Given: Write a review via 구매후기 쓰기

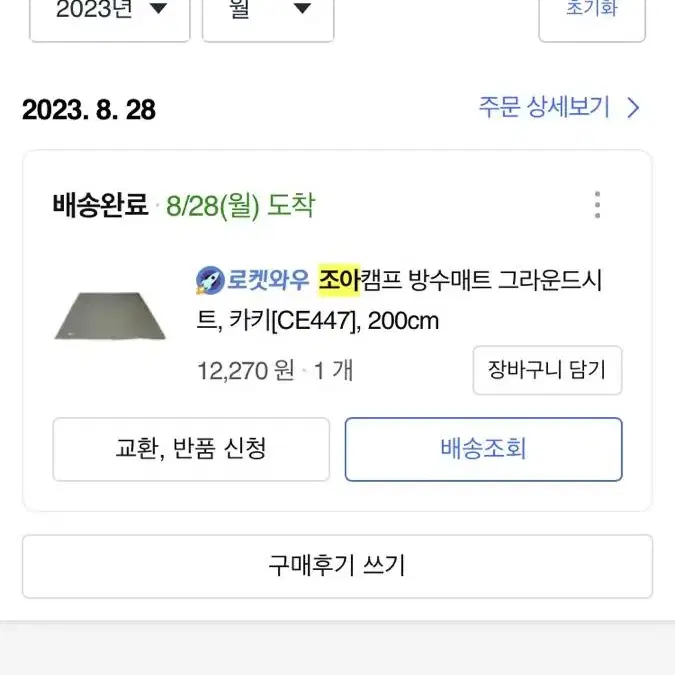Looking at the screenshot, I should click(x=337, y=566).
